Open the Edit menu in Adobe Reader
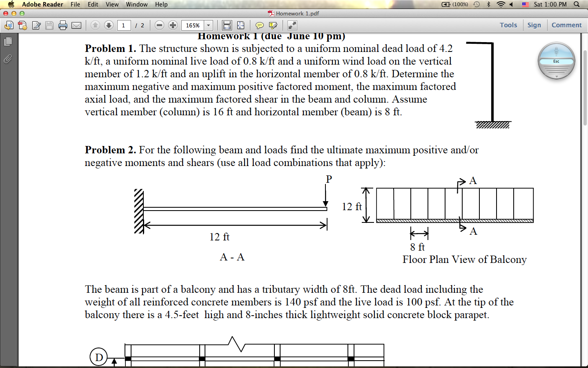Screen dimensions: 588x368 tap(93, 4)
